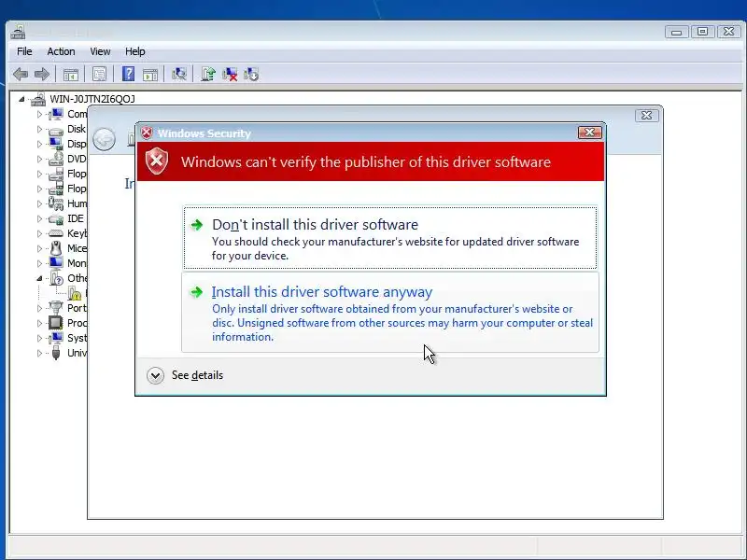Image resolution: width=747 pixels, height=560 pixels.
Task: Minimize the Device Manager window
Action: click(x=677, y=32)
